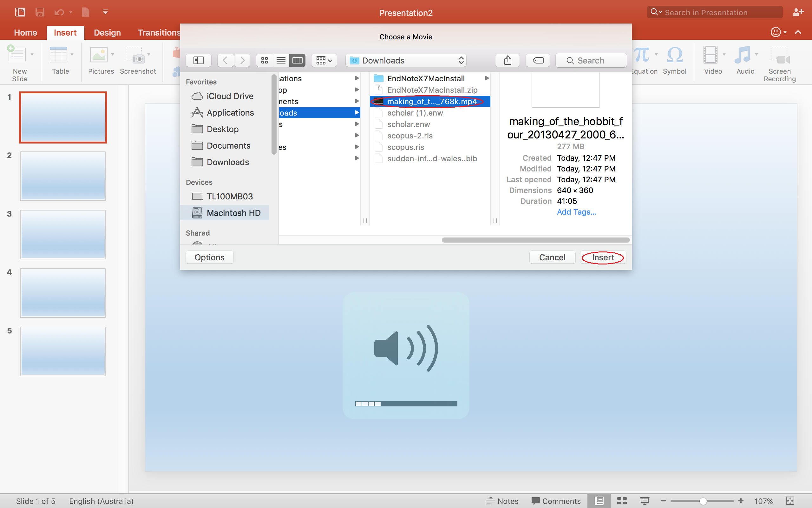Select sudden-inf...d-wales..bib file
The height and width of the screenshot is (508, 812).
point(430,158)
